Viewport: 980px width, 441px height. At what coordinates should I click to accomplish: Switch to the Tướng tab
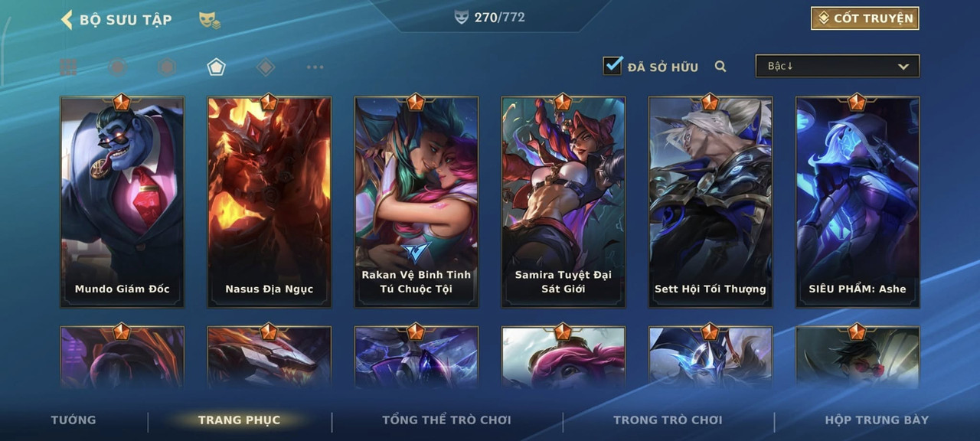click(x=73, y=420)
